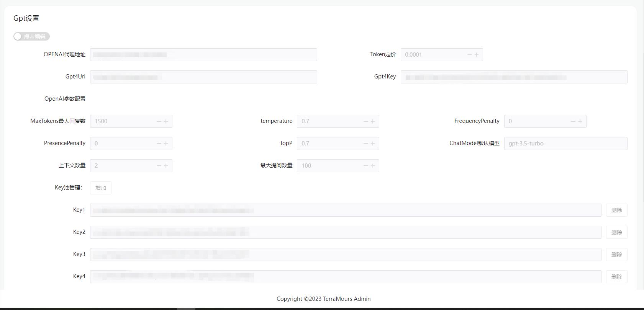Viewport: 644px width, 310px height.
Task: Increase 最大提问数量 with plus icon
Action: pos(373,166)
